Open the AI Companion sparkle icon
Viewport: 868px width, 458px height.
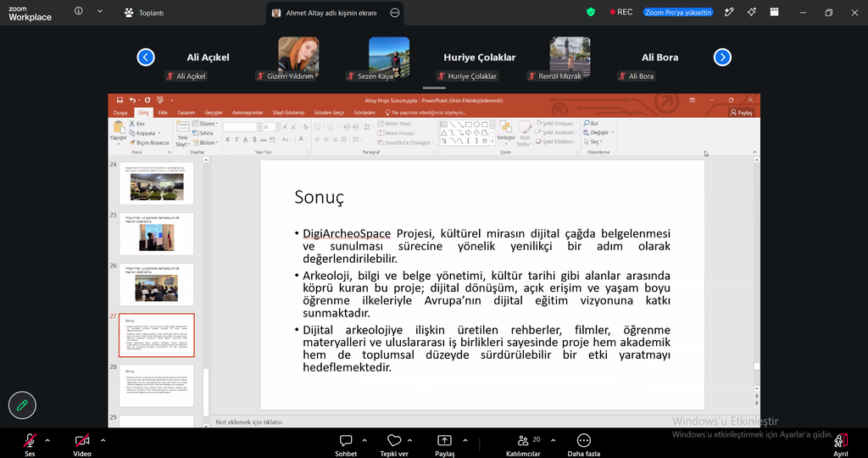click(x=751, y=12)
